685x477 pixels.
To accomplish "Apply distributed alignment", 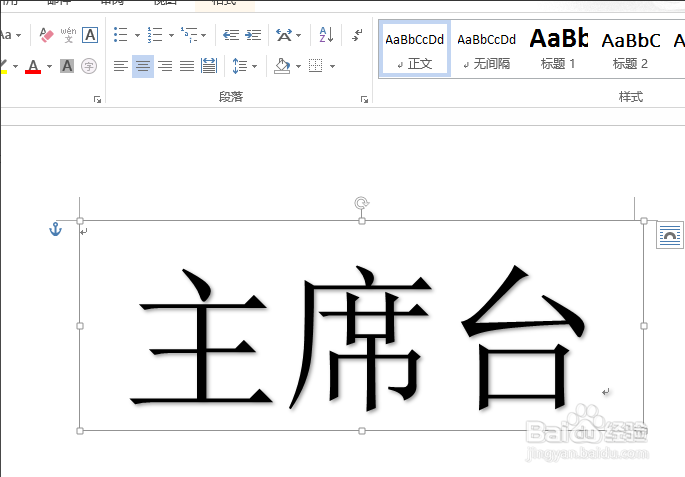I will (x=209, y=66).
